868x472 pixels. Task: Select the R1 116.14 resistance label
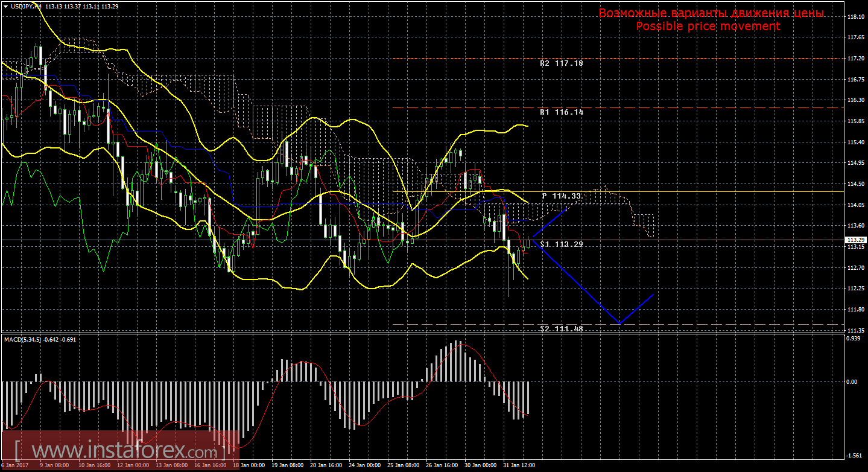(562, 112)
